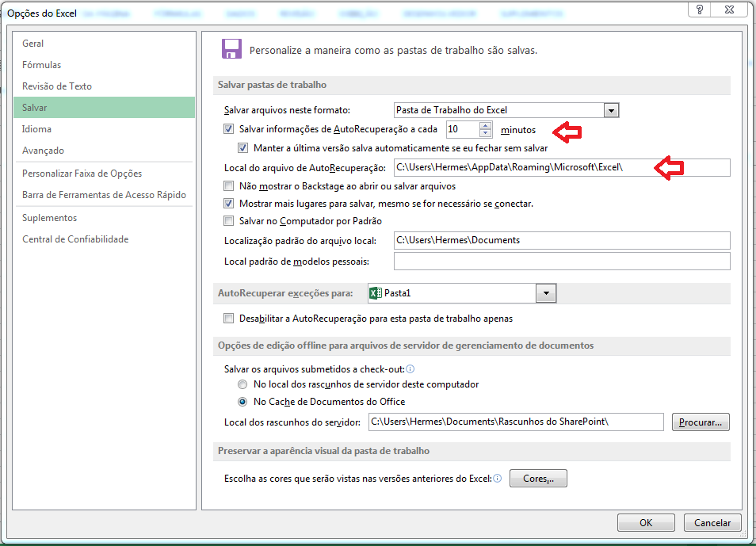The width and height of the screenshot is (756, 546).
Task: Open Central de Confiabilidade settings
Action: [75, 239]
